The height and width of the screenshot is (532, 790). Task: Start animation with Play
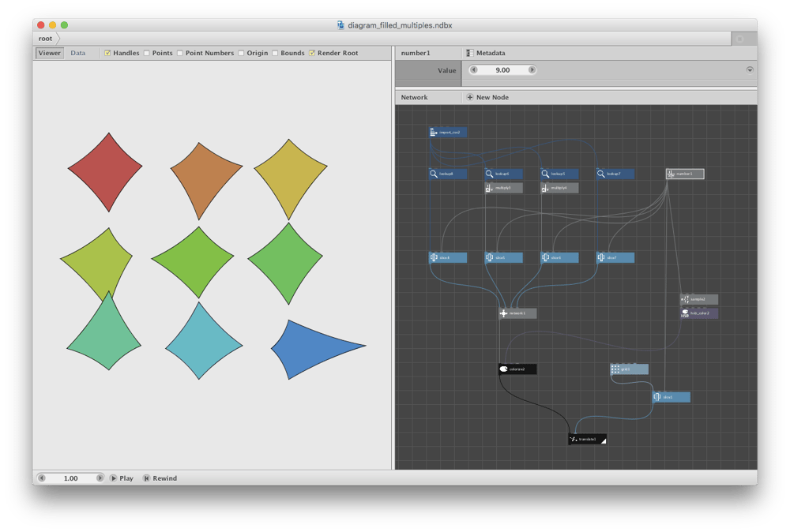[122, 478]
